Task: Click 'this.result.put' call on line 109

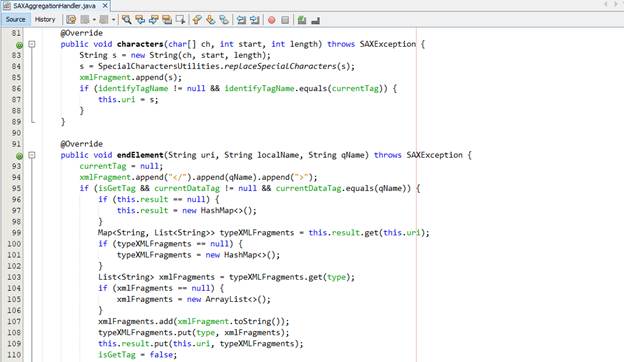Action: pos(133,344)
